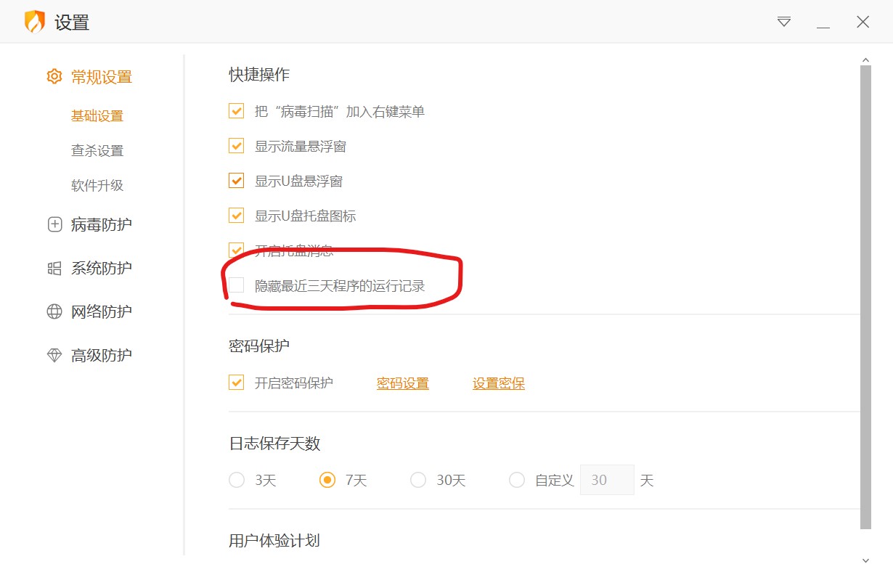893x588 pixels.
Task: Choose the 自定义 days radio option
Action: pos(517,481)
